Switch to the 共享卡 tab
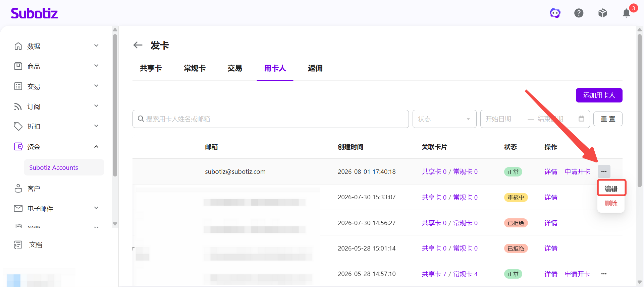 coord(151,68)
